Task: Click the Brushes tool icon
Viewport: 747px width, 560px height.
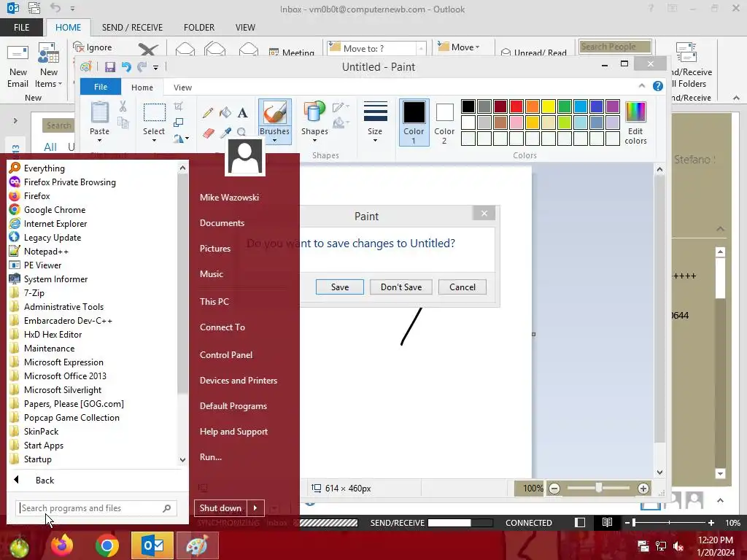Action: (x=274, y=113)
